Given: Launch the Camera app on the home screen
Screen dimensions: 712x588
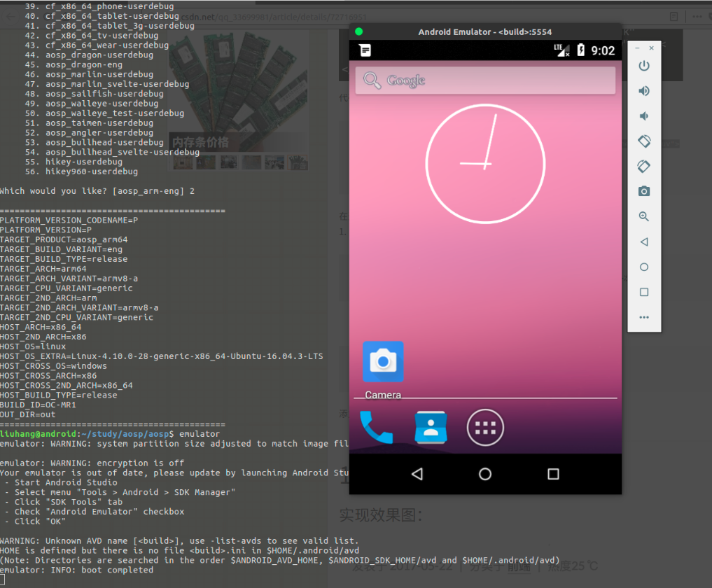Looking at the screenshot, I should (x=382, y=361).
